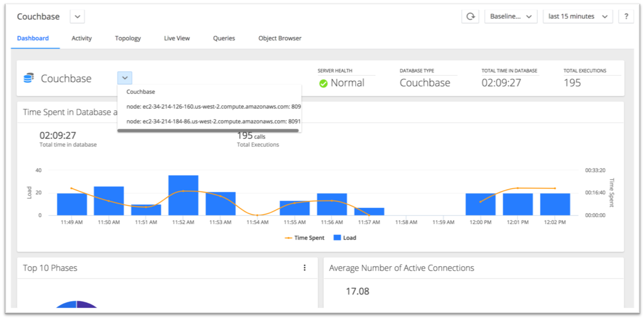Screen dimensions: 644x319
Task: Click the Total time in database caption under the chart title
Action: (68, 145)
